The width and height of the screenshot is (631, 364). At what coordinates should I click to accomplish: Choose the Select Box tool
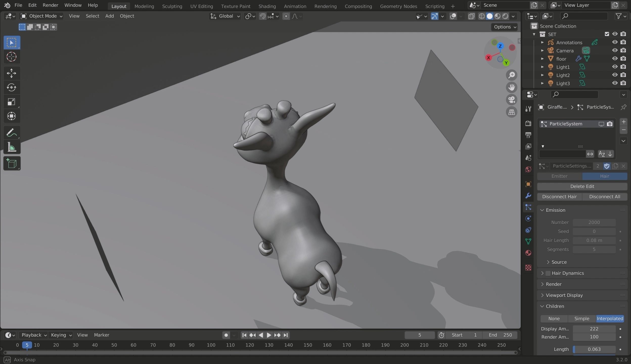[12, 42]
